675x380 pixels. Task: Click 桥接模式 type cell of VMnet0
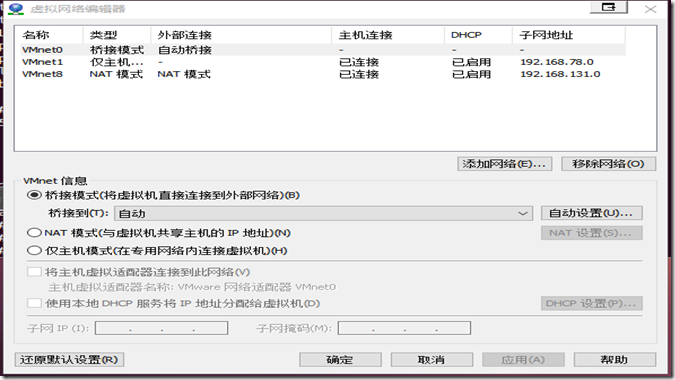tap(117, 50)
